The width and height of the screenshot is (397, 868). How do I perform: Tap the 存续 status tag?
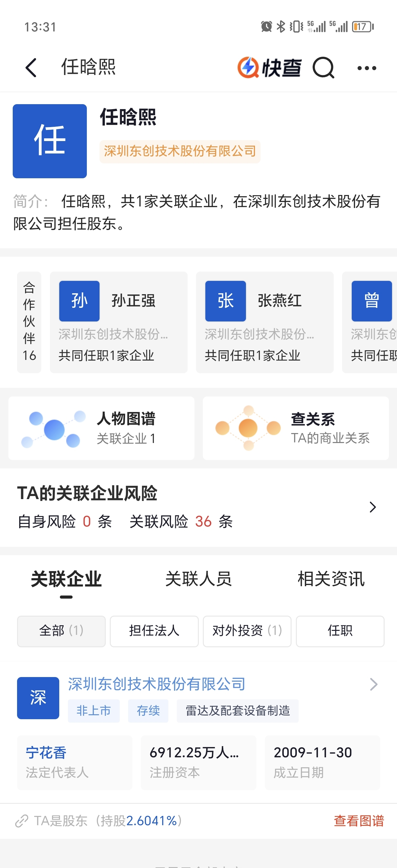[148, 711]
